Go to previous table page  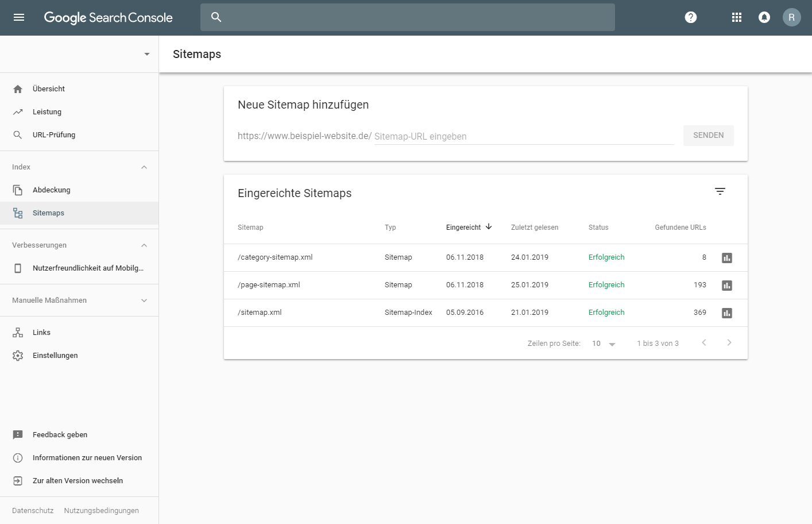coord(704,342)
